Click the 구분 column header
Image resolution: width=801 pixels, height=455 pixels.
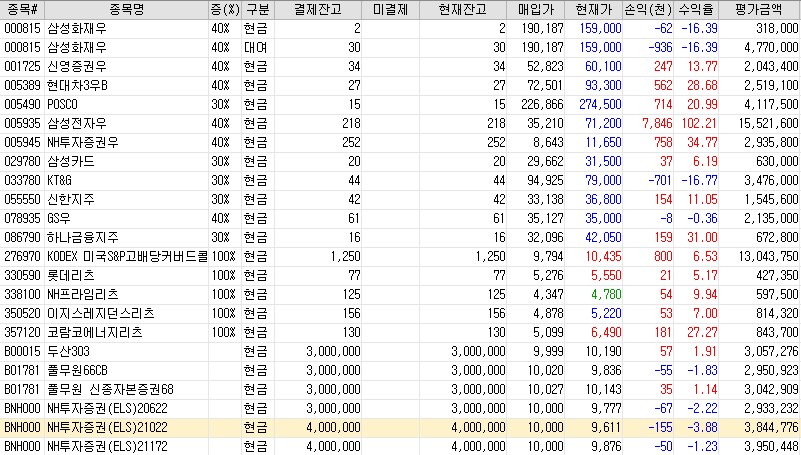(257, 10)
